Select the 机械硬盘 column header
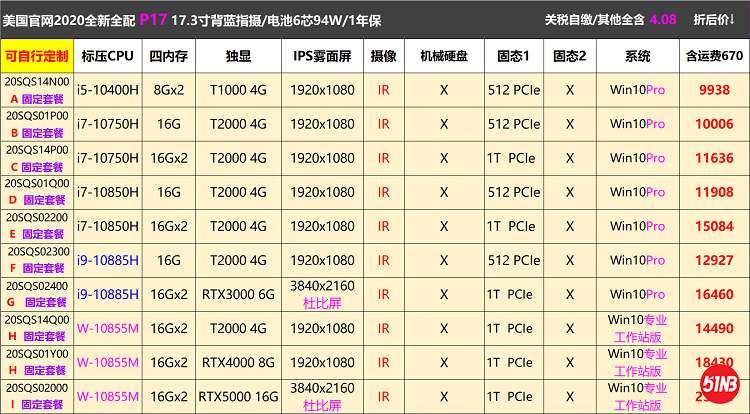Screen dimensions: 750x414 point(443,55)
